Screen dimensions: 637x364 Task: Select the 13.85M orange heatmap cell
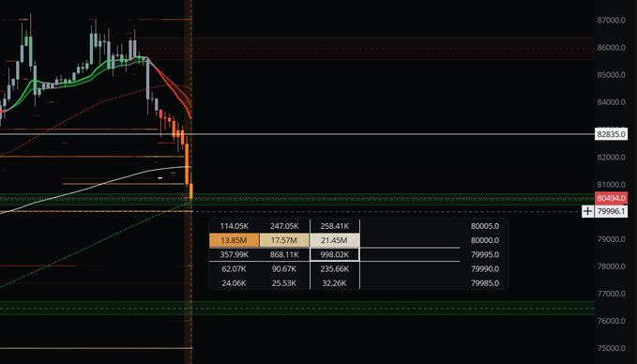pyautogui.click(x=234, y=240)
